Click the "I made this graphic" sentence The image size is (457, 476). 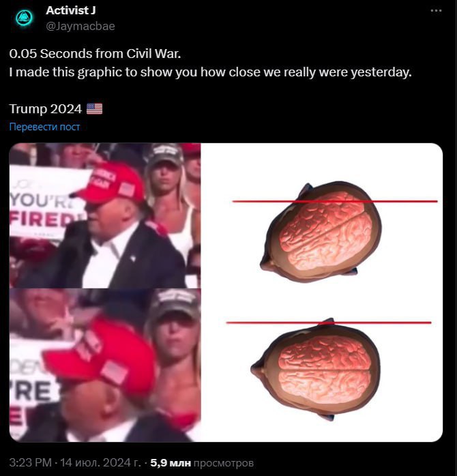(x=210, y=72)
